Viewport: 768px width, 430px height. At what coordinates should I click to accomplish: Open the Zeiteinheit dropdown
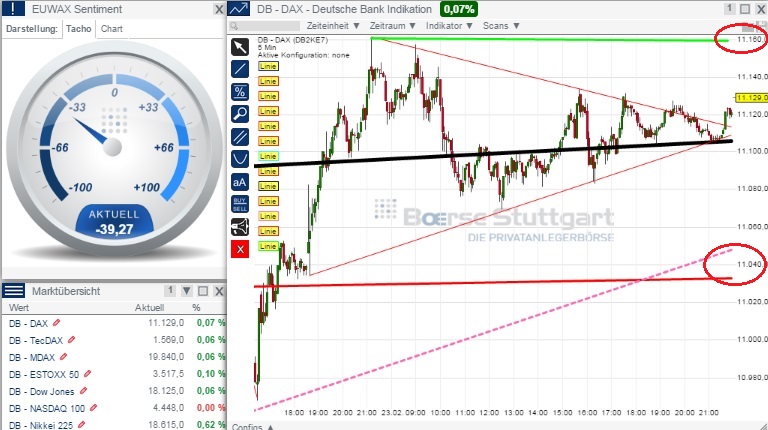click(333, 25)
